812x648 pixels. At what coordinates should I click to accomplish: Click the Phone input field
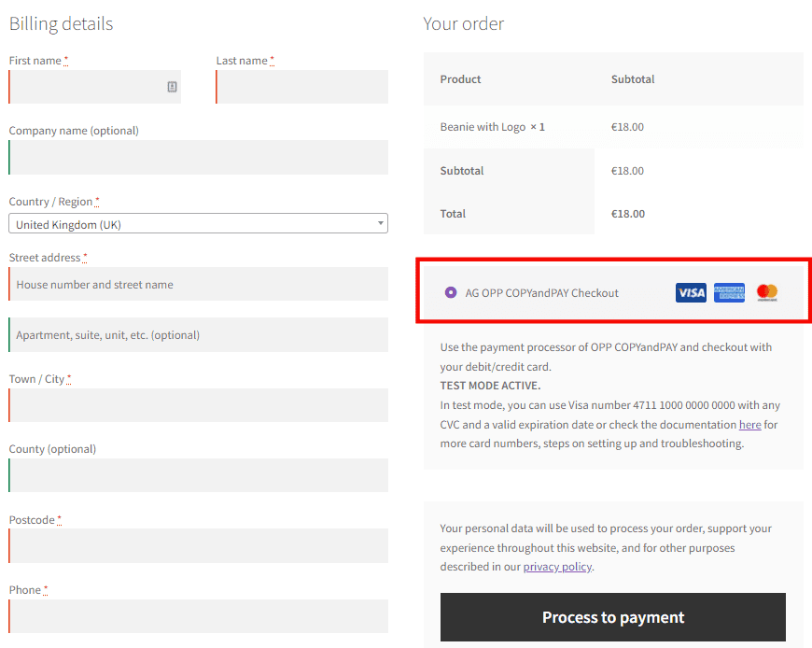click(x=199, y=616)
